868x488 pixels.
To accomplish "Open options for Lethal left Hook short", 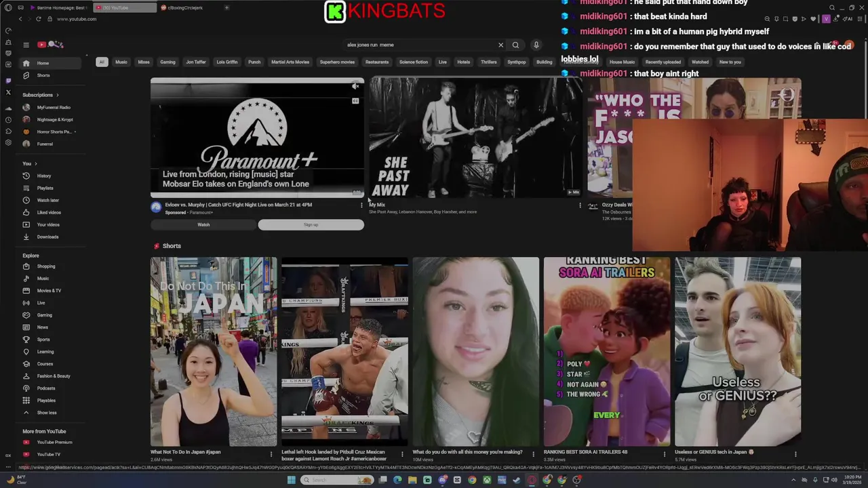I will [x=402, y=454].
